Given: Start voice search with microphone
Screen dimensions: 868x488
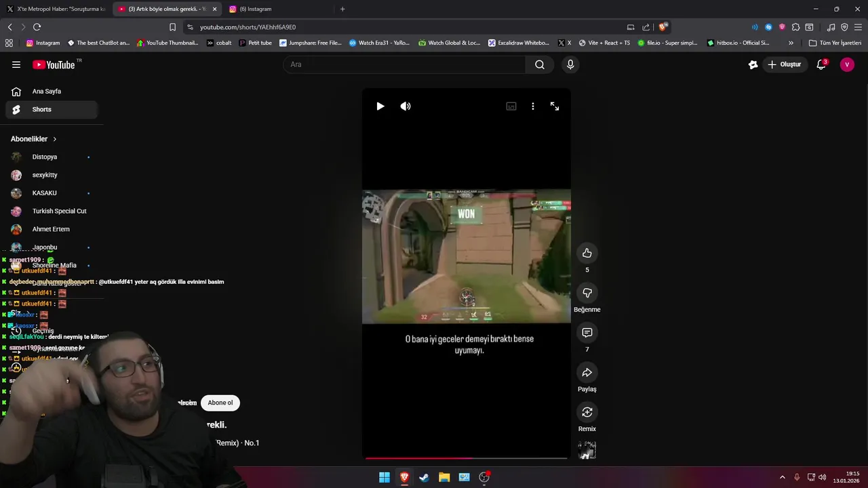Looking at the screenshot, I should tap(570, 64).
